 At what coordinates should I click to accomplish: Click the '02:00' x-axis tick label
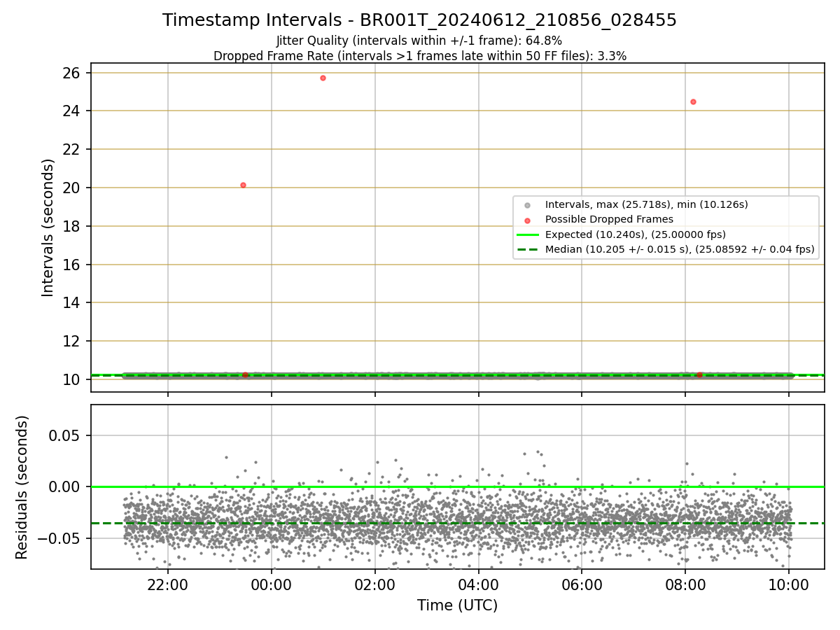374,585
